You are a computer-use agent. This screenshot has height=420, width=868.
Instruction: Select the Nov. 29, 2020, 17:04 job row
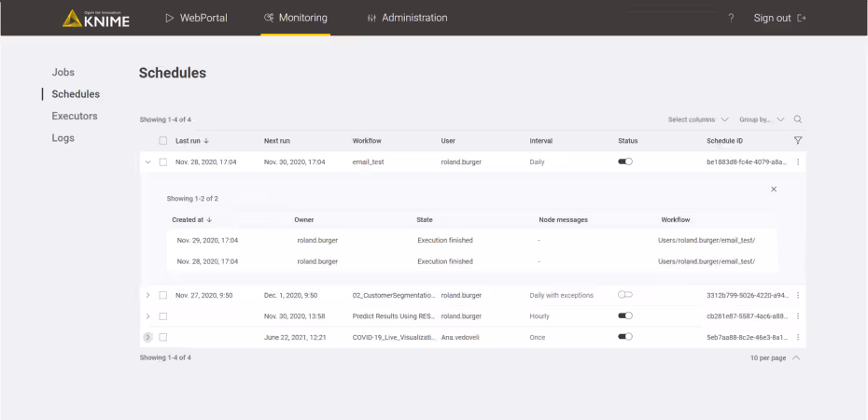pos(472,240)
